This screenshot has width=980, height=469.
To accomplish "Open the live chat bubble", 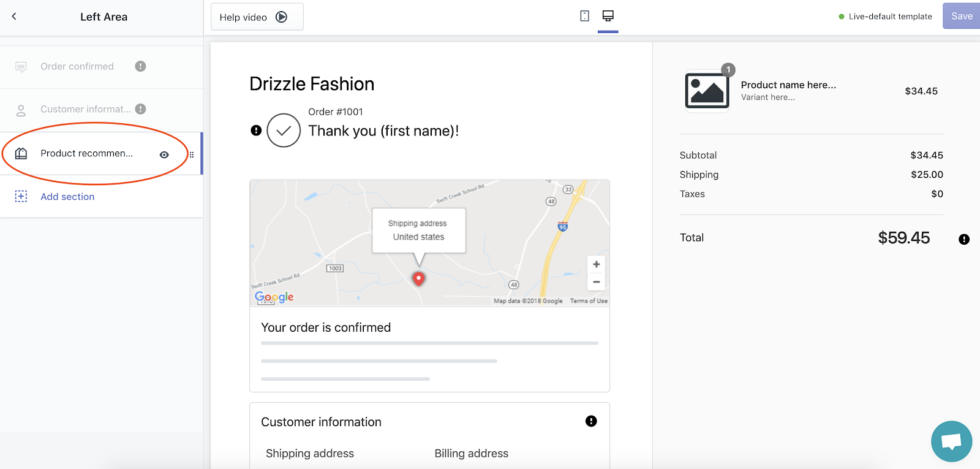I will click(951, 441).
